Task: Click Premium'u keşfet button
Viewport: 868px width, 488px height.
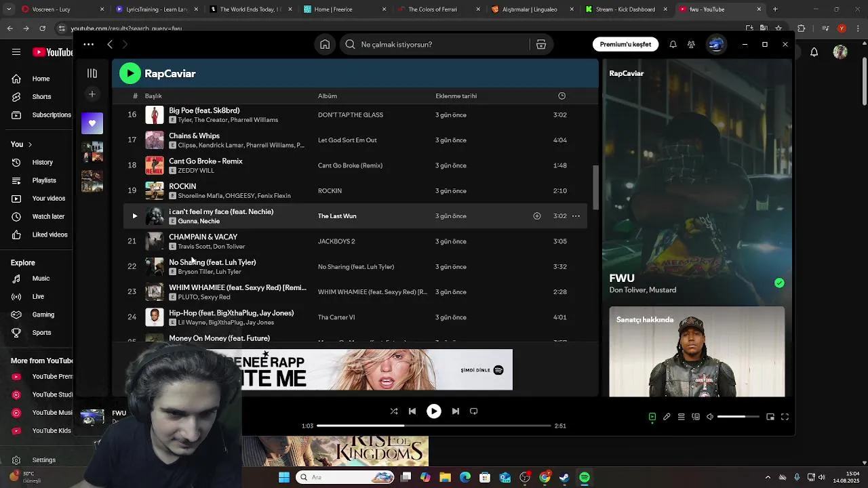Action: (625, 44)
